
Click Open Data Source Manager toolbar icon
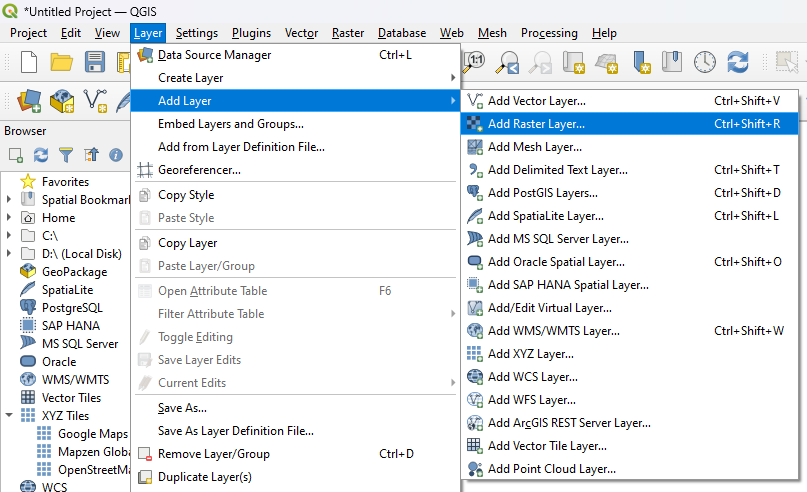29,100
